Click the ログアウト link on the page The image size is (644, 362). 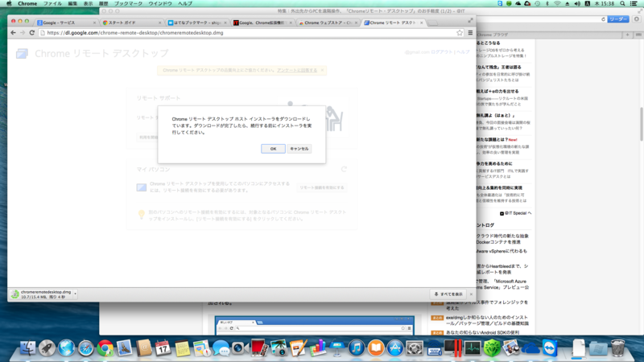(x=441, y=52)
